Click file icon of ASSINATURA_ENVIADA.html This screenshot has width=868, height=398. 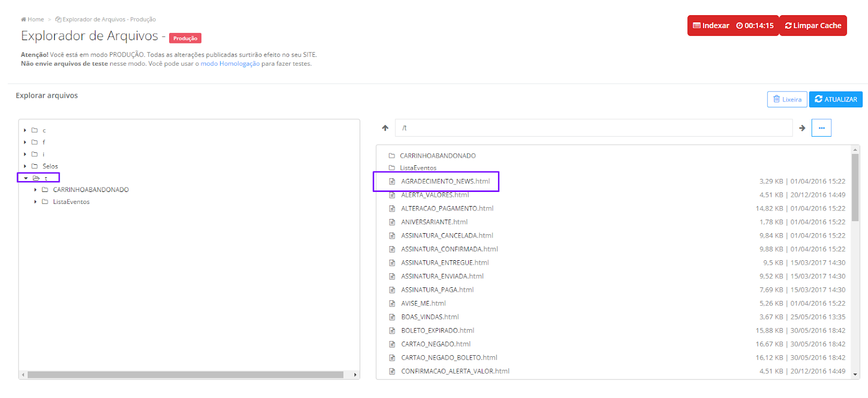pos(392,276)
